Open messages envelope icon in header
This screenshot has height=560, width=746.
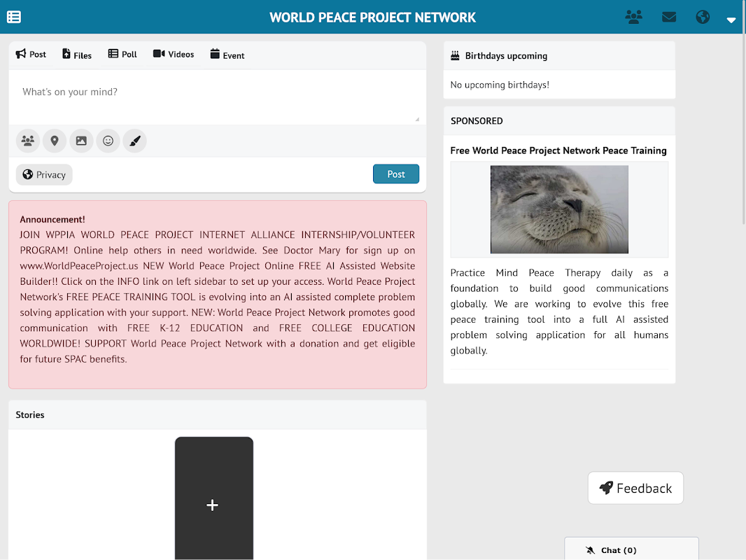[669, 17]
